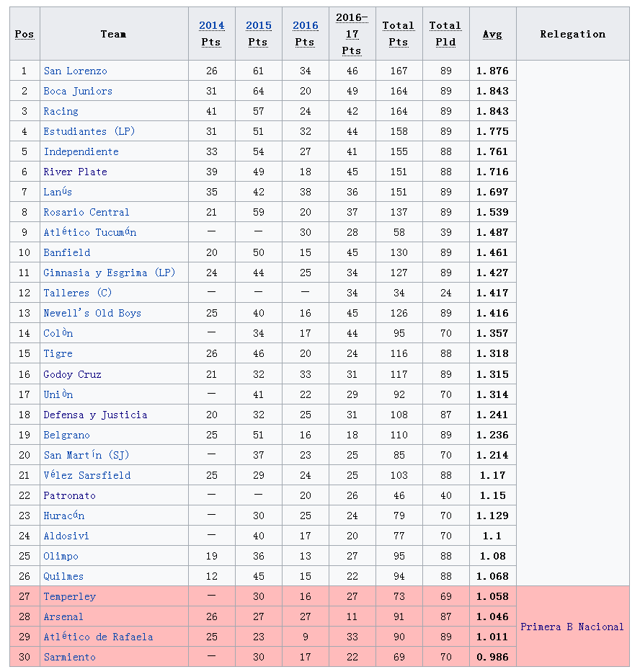
Task: Select Vélez Sarsfield total points 103
Action: coord(399,475)
